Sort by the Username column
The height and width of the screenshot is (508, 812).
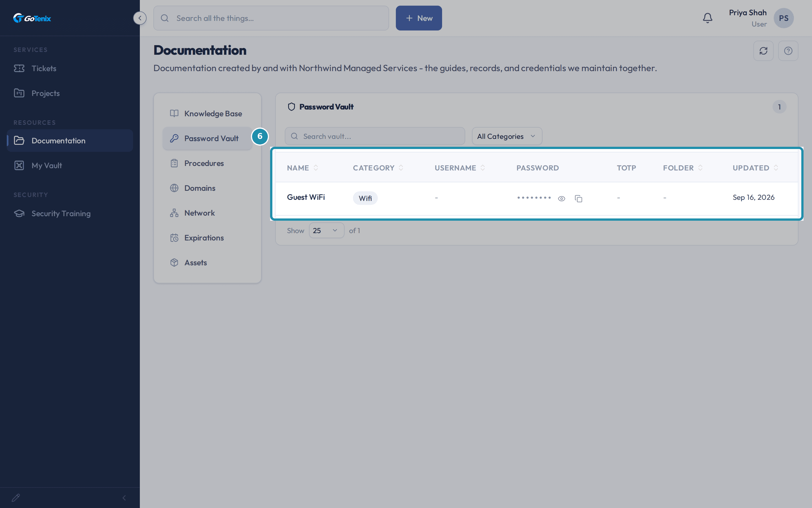460,168
